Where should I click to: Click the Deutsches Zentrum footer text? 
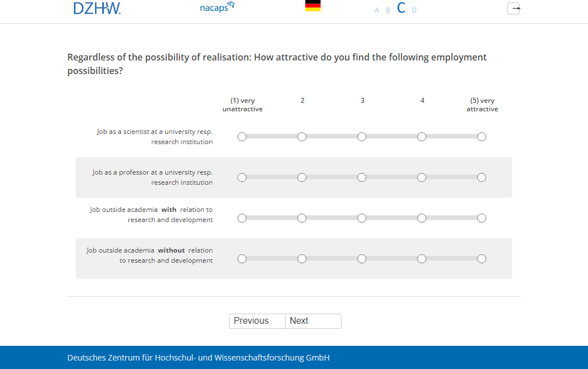(x=198, y=358)
